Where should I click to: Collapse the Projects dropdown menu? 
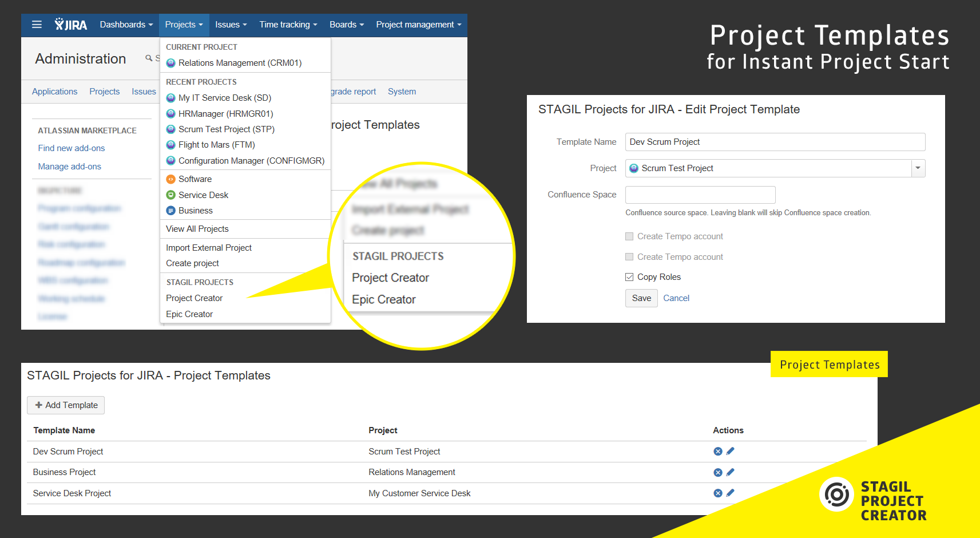point(184,25)
